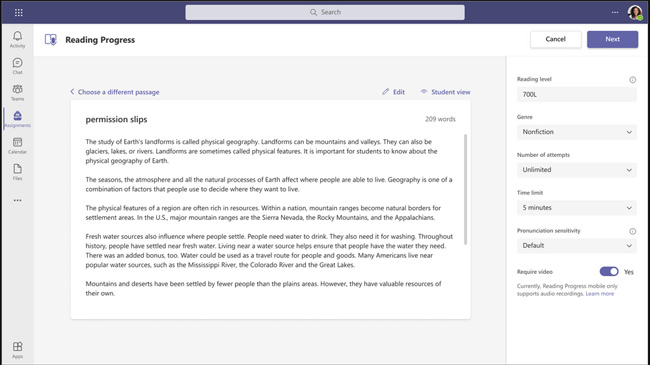
Task: Click the Next button
Action: click(x=612, y=39)
